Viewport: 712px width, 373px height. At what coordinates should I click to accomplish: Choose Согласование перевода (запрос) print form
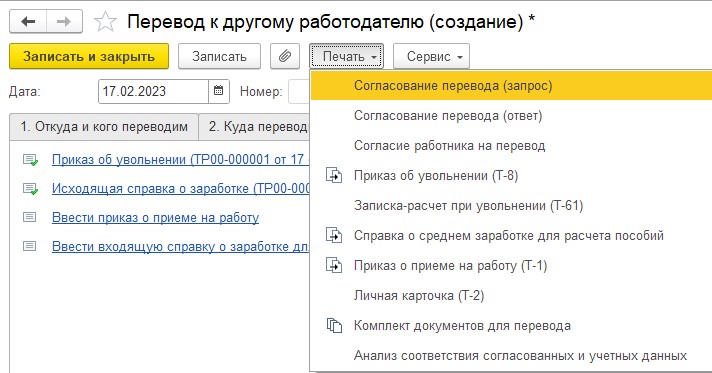(511, 85)
